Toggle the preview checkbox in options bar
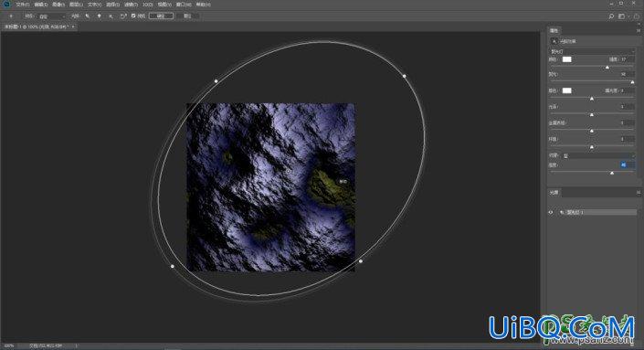The height and width of the screenshot is (350, 644). coord(133,16)
